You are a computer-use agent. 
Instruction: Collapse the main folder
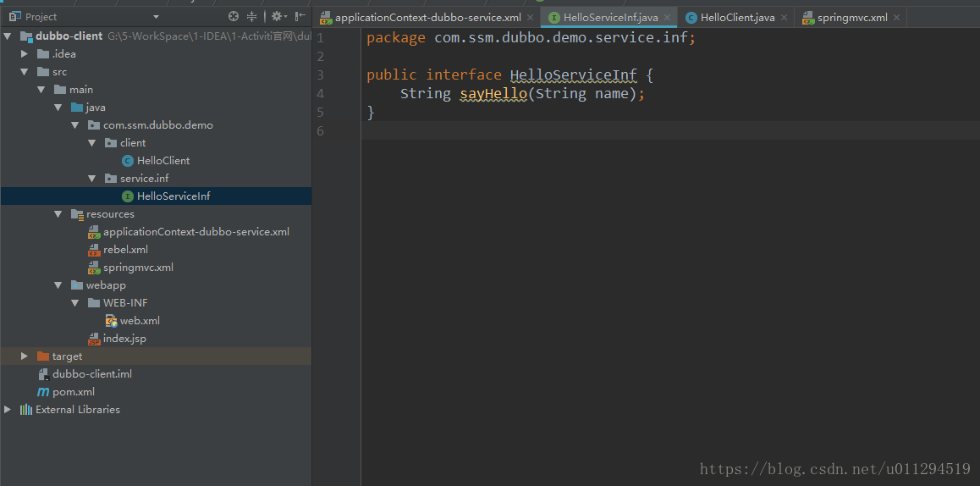(x=41, y=90)
